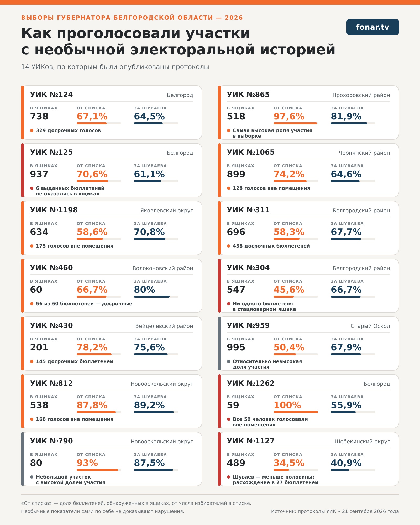The width and height of the screenshot is (420, 525).
Task: Click the 40,9% за Шуваева value
Action: tap(346, 463)
